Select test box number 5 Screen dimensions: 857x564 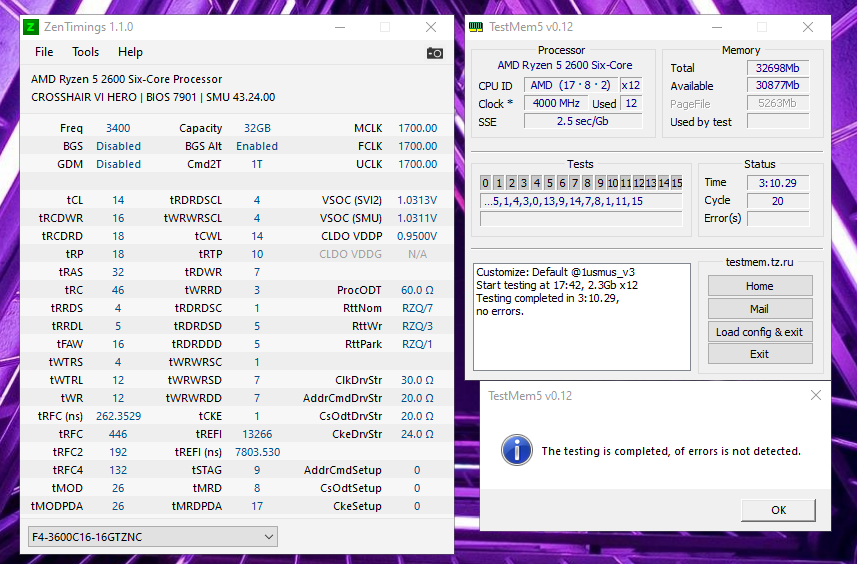[549, 183]
